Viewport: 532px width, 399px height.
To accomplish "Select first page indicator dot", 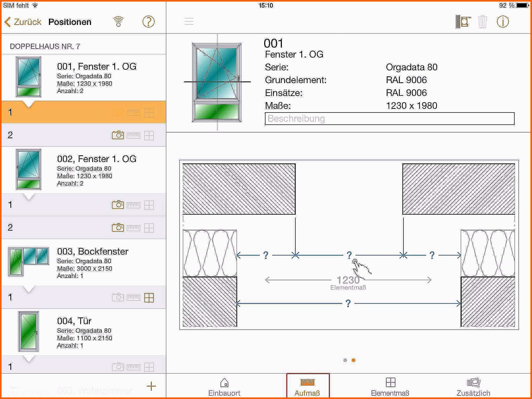I will point(345,360).
